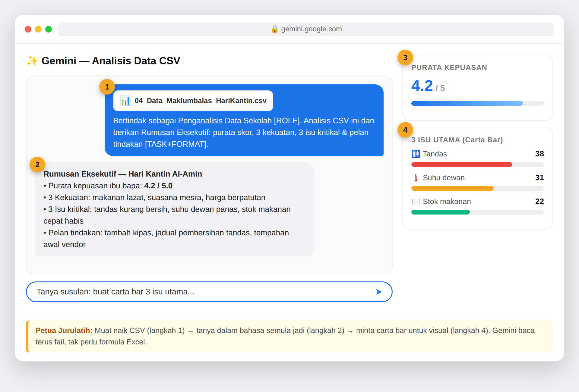Click the orange Suhu dewan bar

[x=452, y=188]
